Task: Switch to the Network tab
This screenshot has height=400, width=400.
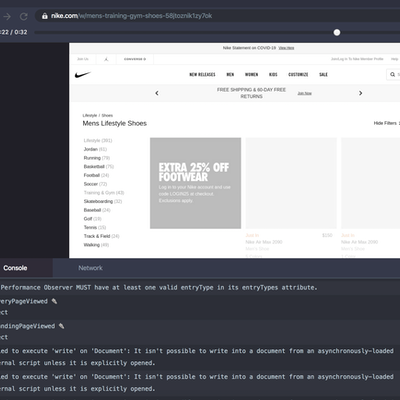Action: pyautogui.click(x=90, y=268)
